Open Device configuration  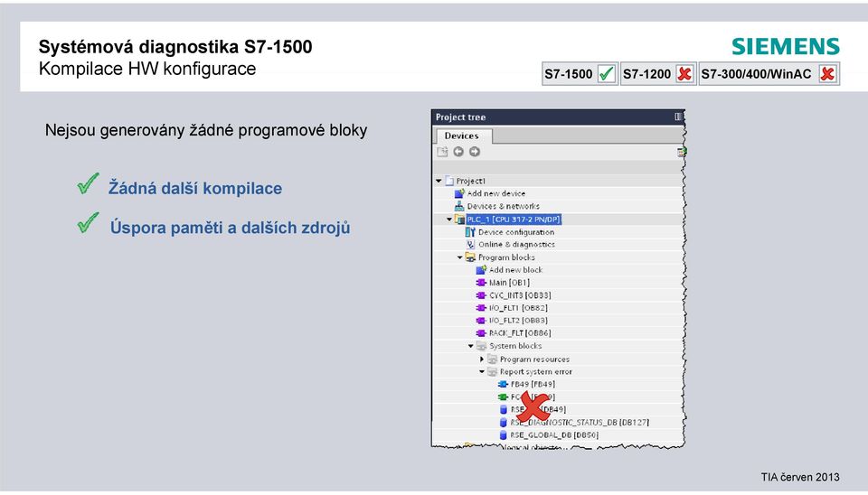516,232
